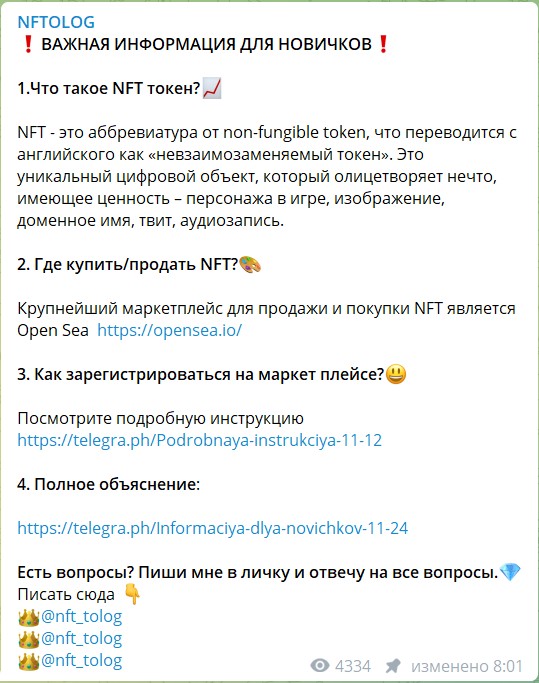Screen dimensions: 539x683
Task: Click the artist palette emoji
Action: click(250, 264)
